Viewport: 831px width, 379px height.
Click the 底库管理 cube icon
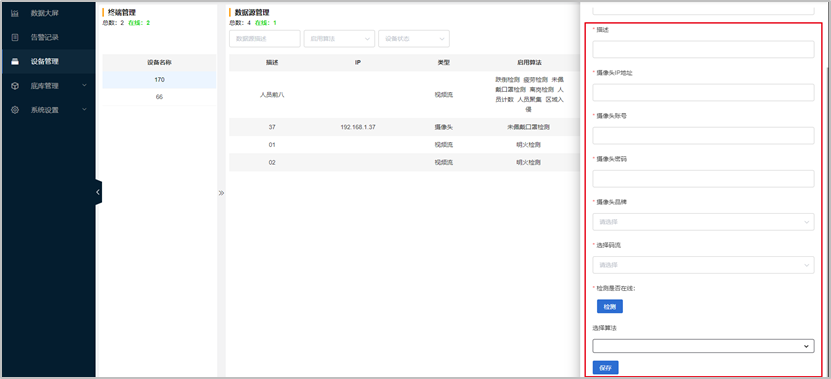pyautogui.click(x=15, y=86)
